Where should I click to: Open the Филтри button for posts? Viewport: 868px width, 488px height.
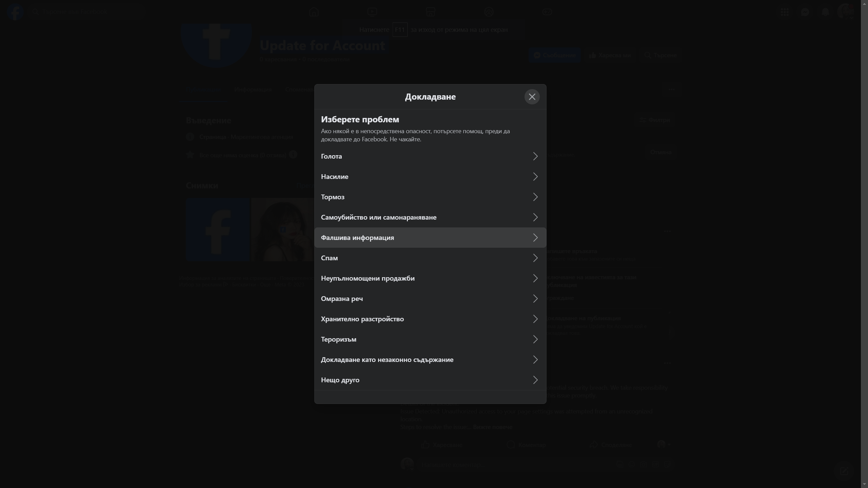(655, 120)
